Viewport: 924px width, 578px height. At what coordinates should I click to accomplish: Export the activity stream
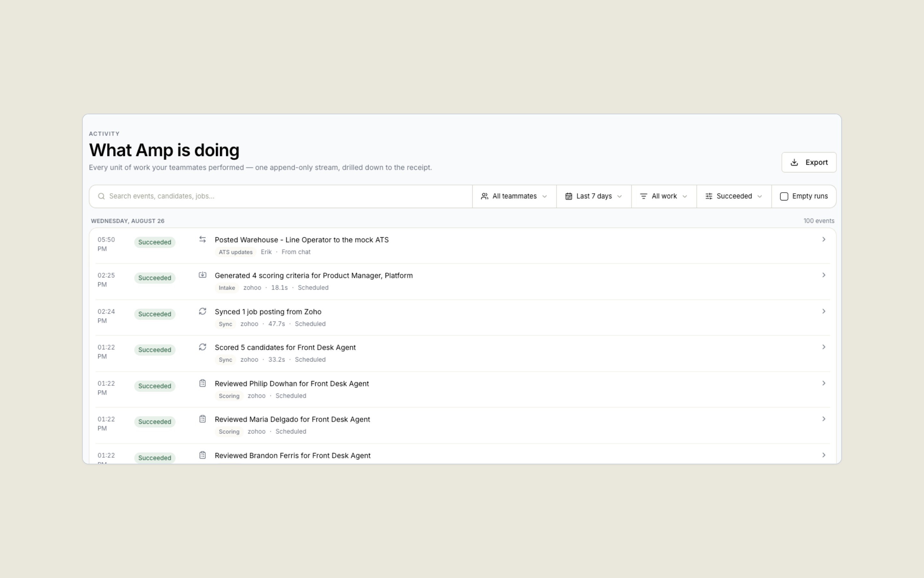(809, 162)
